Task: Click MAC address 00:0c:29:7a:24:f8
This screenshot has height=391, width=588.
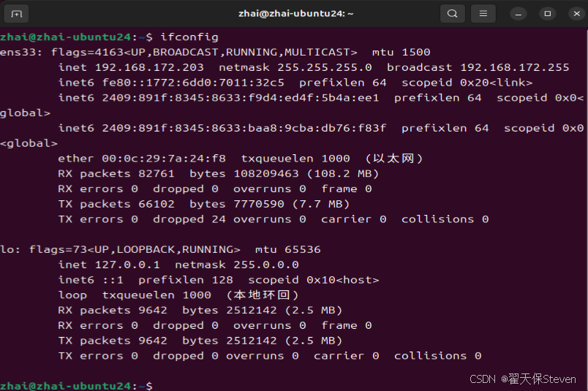Action: click(x=164, y=159)
